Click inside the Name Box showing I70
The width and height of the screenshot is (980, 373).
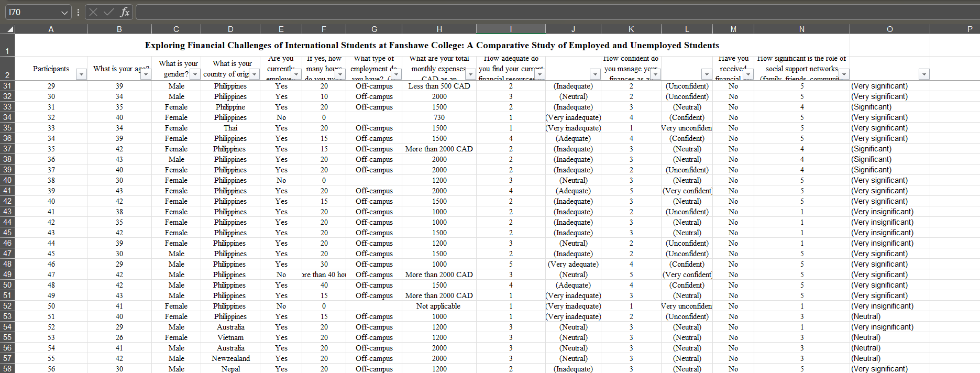point(31,13)
